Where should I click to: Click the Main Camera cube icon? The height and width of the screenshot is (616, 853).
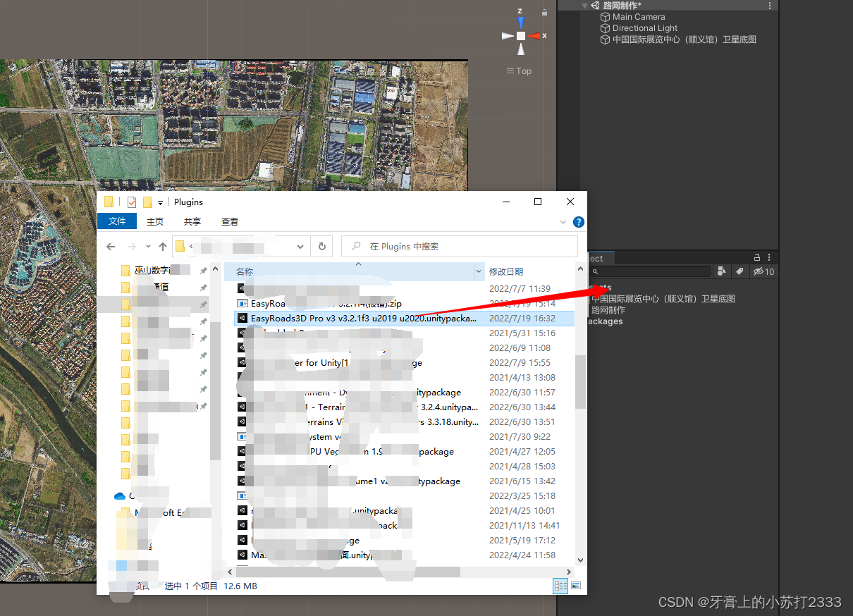click(605, 17)
